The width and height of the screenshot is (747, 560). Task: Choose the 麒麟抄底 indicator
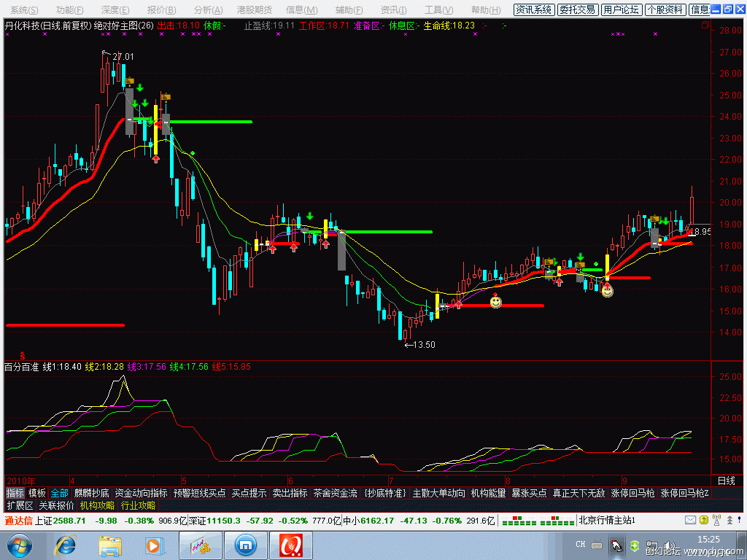pos(91,493)
